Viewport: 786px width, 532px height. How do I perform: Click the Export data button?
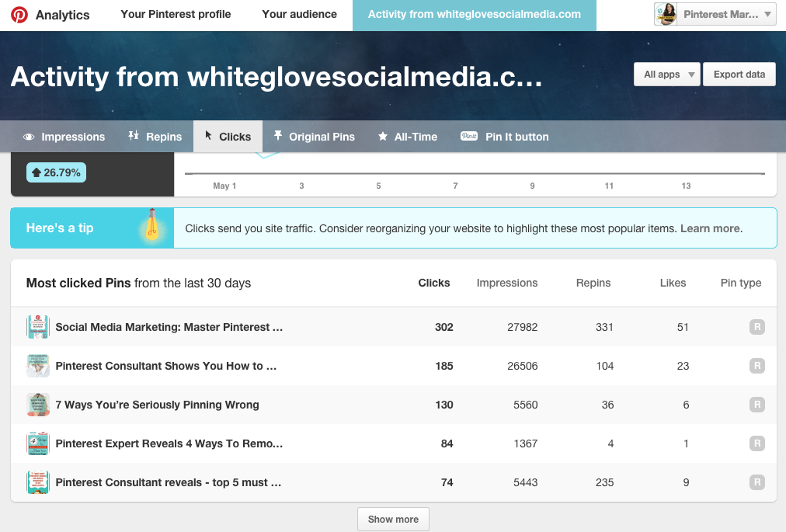tap(739, 75)
